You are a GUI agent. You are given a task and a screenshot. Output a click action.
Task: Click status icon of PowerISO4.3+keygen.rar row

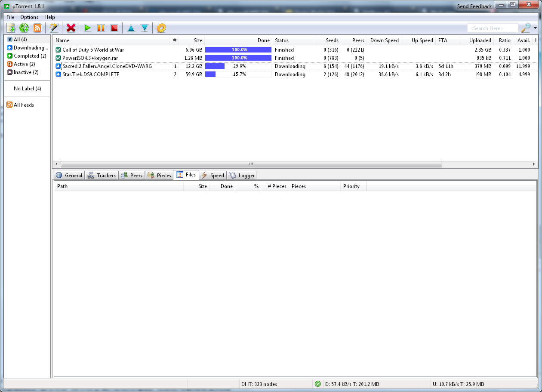(59, 58)
